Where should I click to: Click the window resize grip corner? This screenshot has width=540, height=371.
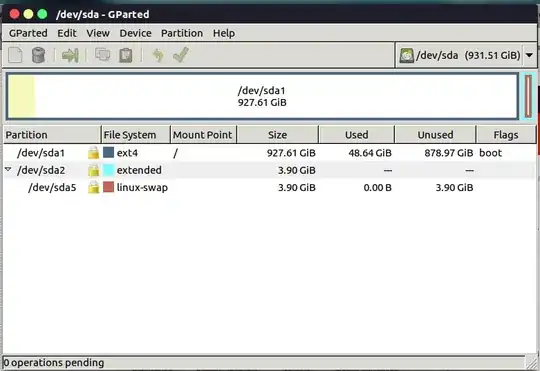point(531,362)
